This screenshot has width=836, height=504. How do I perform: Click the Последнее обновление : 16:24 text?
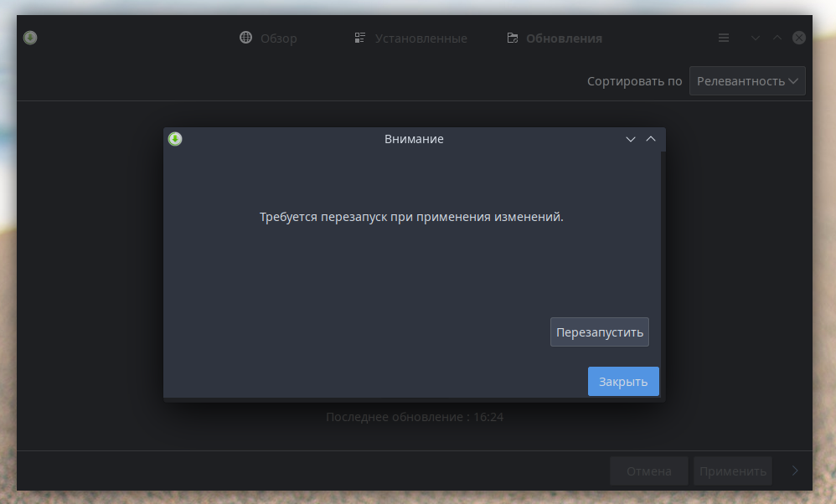[415, 417]
